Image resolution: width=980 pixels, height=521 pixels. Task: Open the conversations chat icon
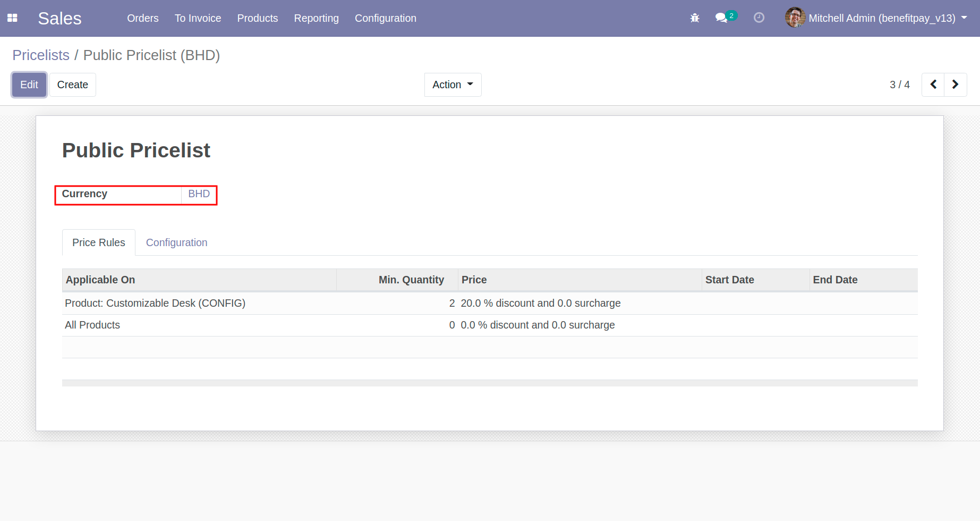point(721,18)
